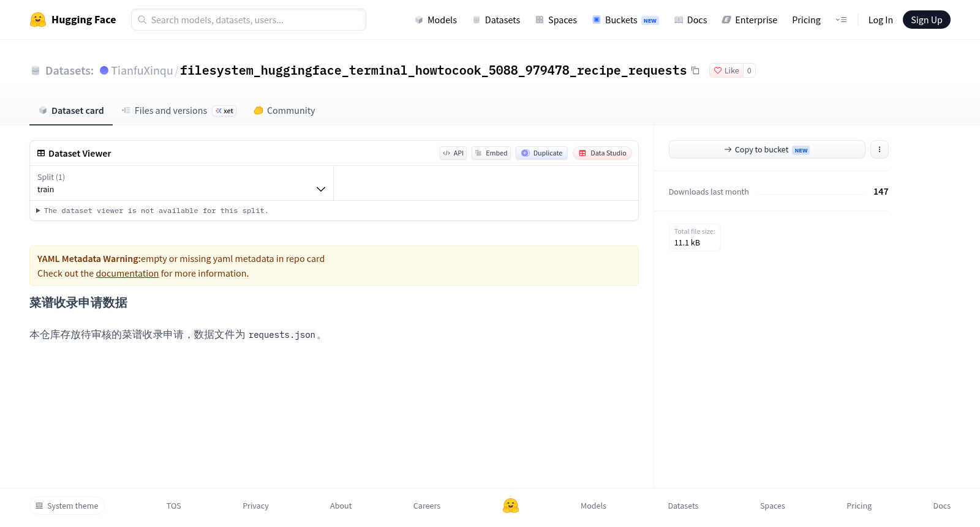Click the Duplicate button
Image resolution: width=980 pixels, height=527 pixels.
(x=541, y=153)
